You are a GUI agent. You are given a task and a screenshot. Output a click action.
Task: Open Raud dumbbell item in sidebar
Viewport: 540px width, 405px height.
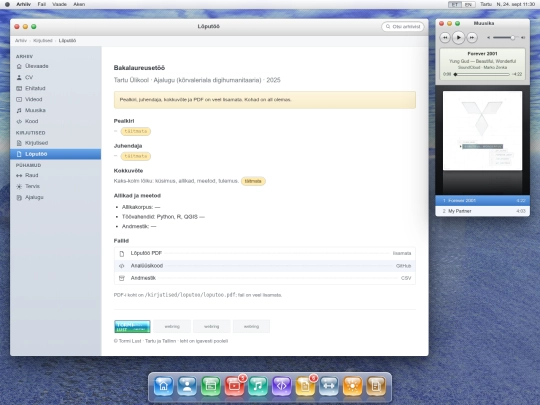tap(55, 175)
